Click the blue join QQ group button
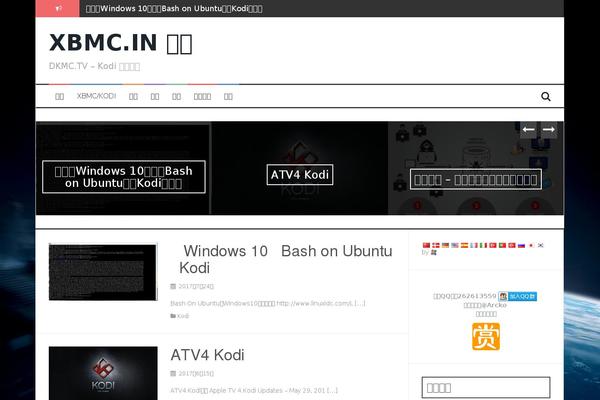Image resolution: width=600 pixels, height=400 pixels. click(518, 296)
